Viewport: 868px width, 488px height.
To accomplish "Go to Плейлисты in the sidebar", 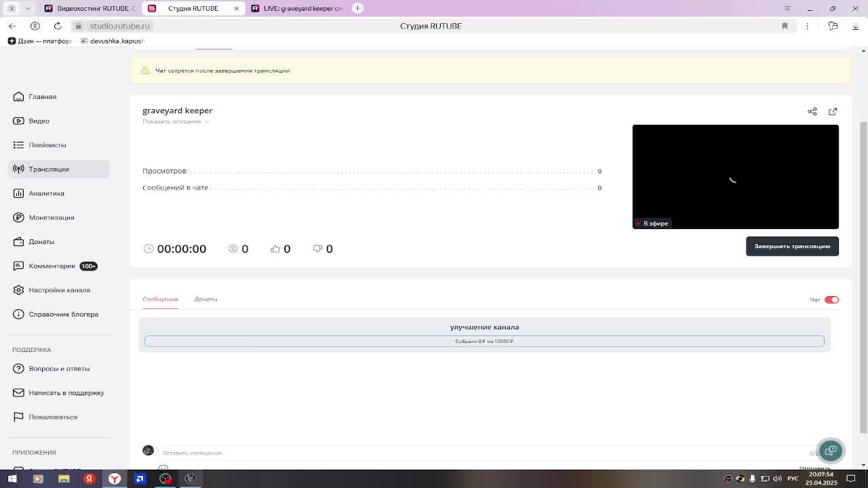I will click(x=47, y=145).
